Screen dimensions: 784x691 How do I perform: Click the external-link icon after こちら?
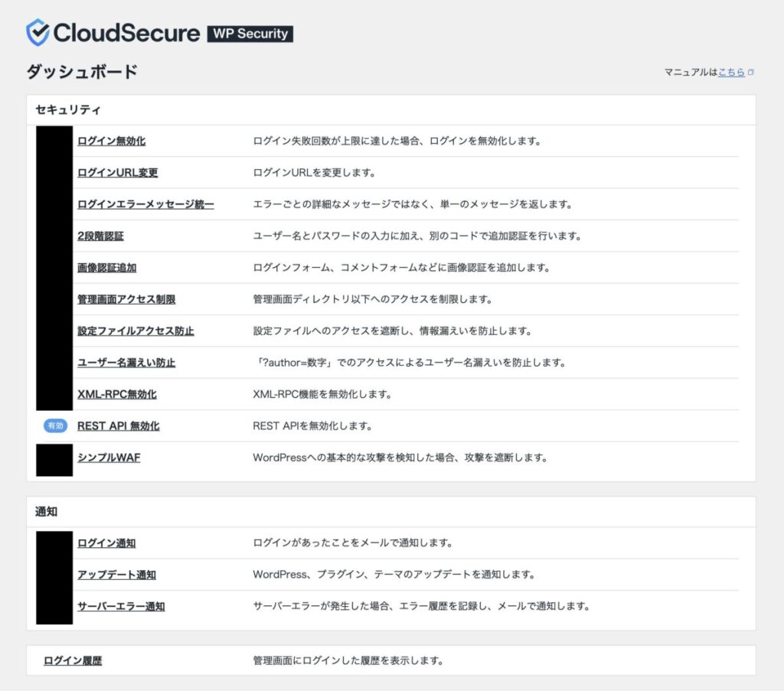click(x=751, y=73)
